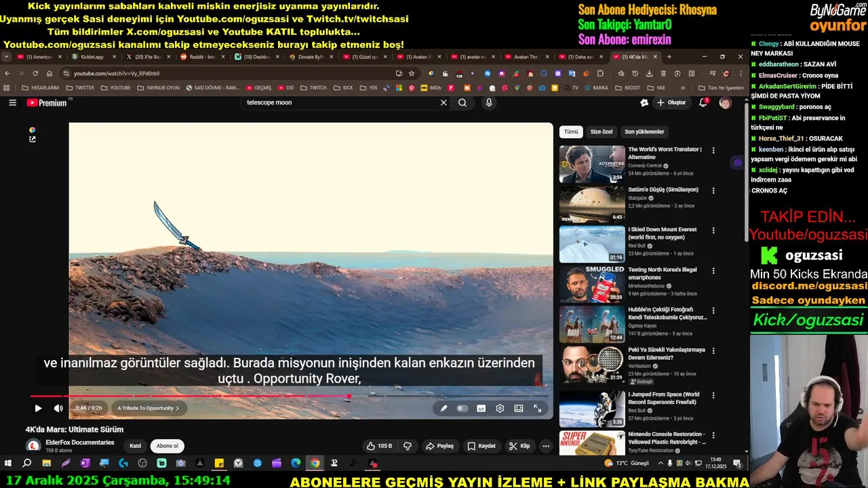868x488 pixels.
Task: Enter full screen mode
Action: pyautogui.click(x=538, y=408)
